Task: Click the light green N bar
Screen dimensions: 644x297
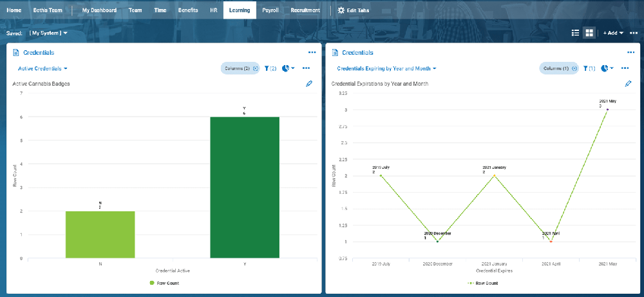Action: click(100, 235)
